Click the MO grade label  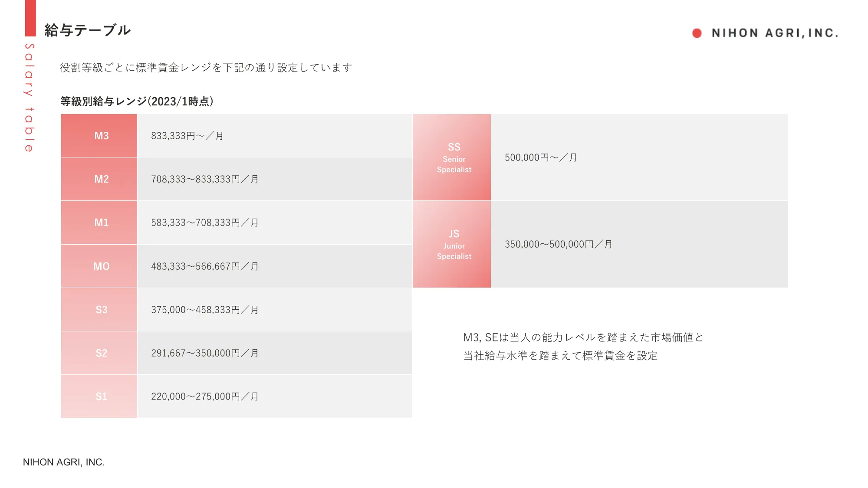coord(102,266)
